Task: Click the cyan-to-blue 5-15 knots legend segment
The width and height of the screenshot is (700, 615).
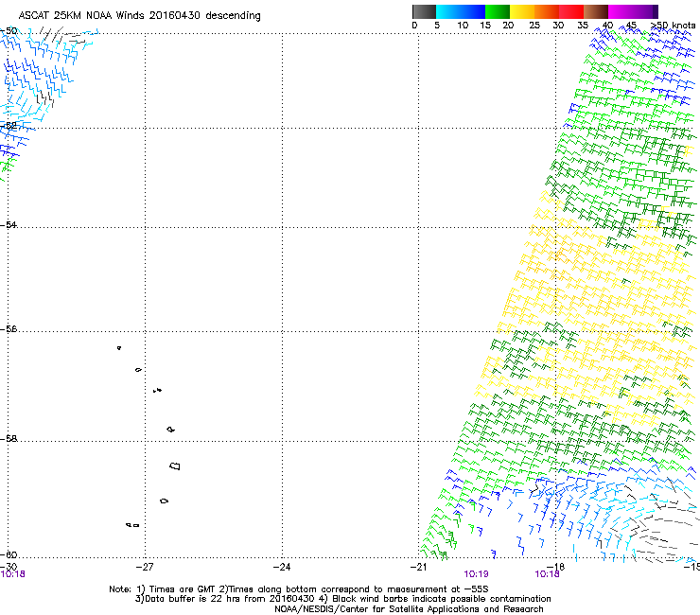Action: 461,11
